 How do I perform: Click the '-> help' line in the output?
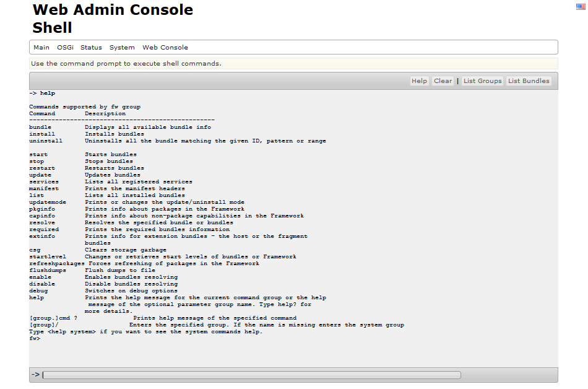[42, 94]
